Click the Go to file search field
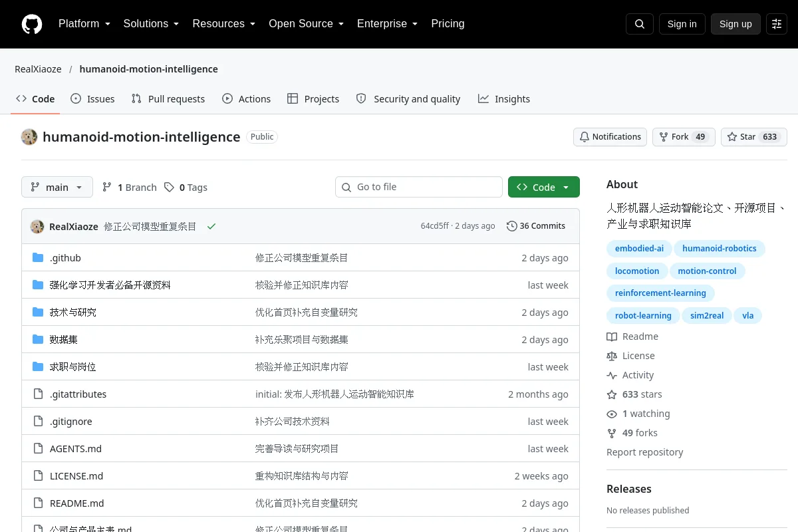798x532 pixels. tap(419, 188)
